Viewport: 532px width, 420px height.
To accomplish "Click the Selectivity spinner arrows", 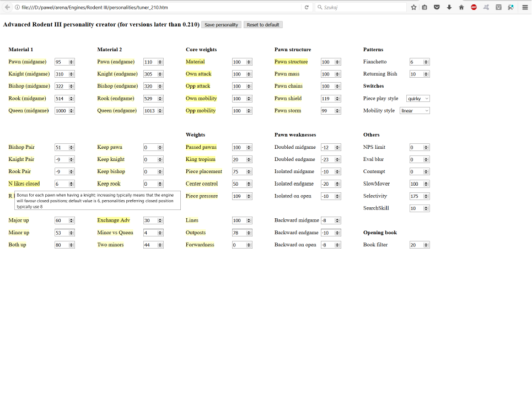I will pyautogui.click(x=426, y=196).
